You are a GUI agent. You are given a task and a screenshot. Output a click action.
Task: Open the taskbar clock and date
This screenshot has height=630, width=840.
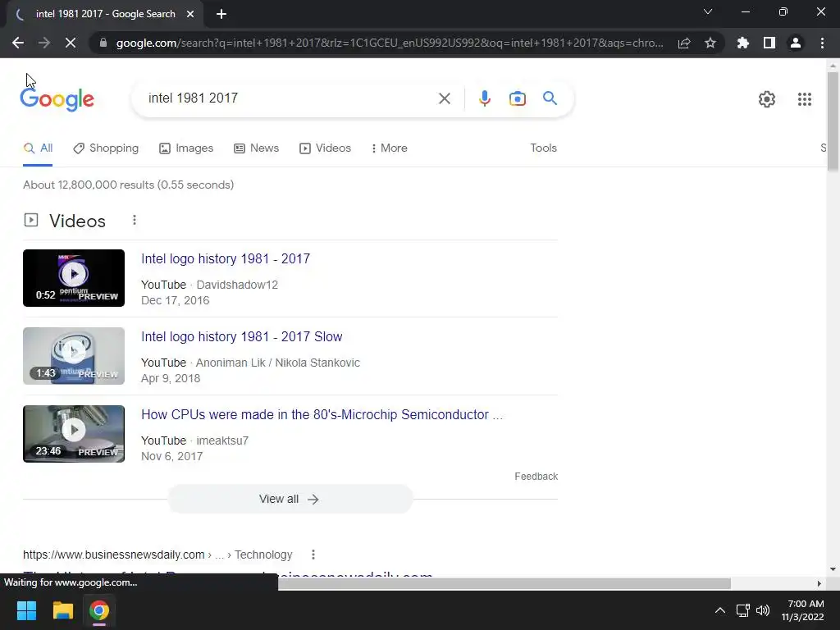point(802,610)
